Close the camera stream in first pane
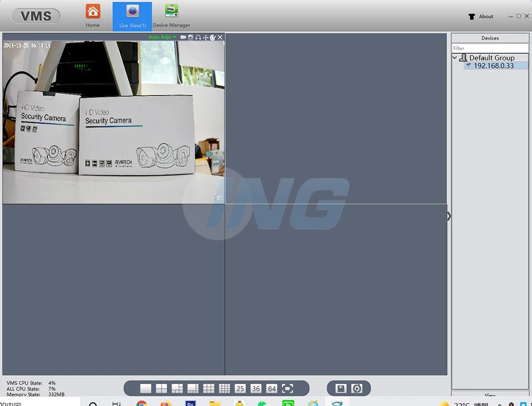Image resolution: width=532 pixels, height=406 pixels. 220,37
